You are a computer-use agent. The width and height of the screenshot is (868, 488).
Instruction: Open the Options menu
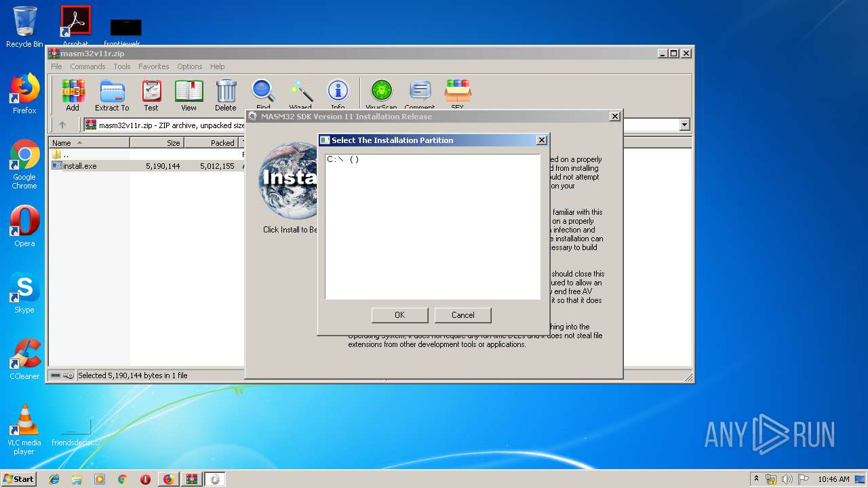coord(190,66)
